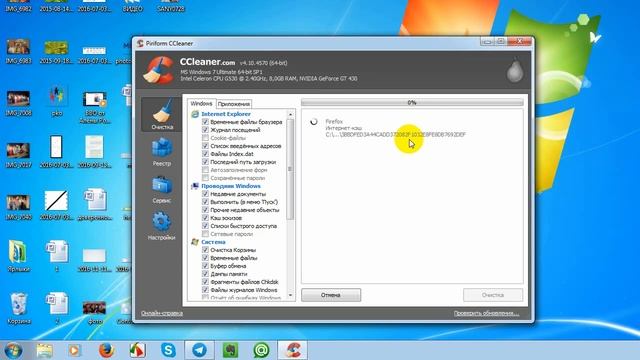Click the checklist vertical scrollbar thumb
Screen dimensions: 640x360
point(290,169)
